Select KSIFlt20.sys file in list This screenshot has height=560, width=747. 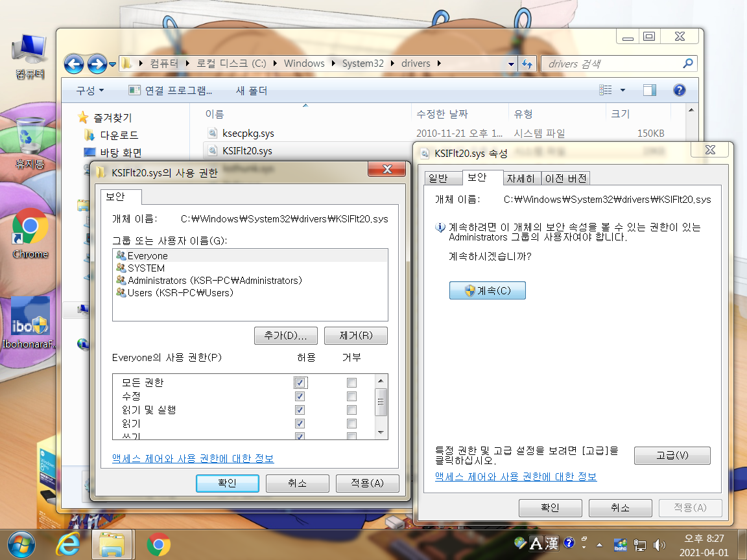click(247, 151)
